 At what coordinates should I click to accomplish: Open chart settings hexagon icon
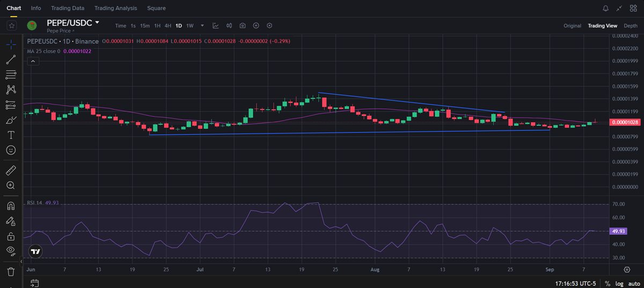pos(269,26)
